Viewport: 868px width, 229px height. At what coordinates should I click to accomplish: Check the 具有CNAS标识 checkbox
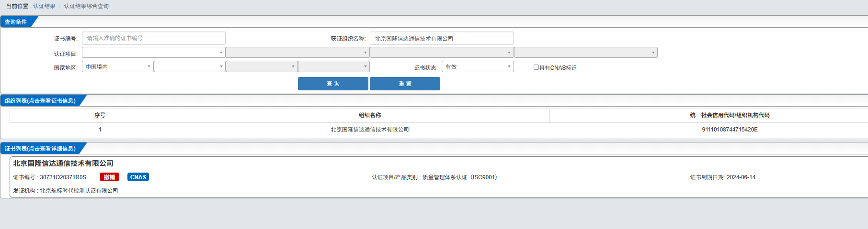click(x=536, y=67)
